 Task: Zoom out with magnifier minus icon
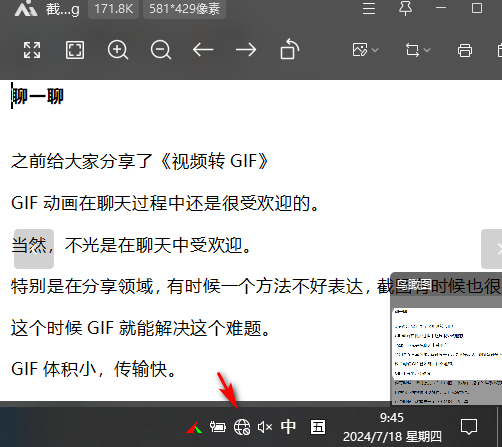click(161, 50)
